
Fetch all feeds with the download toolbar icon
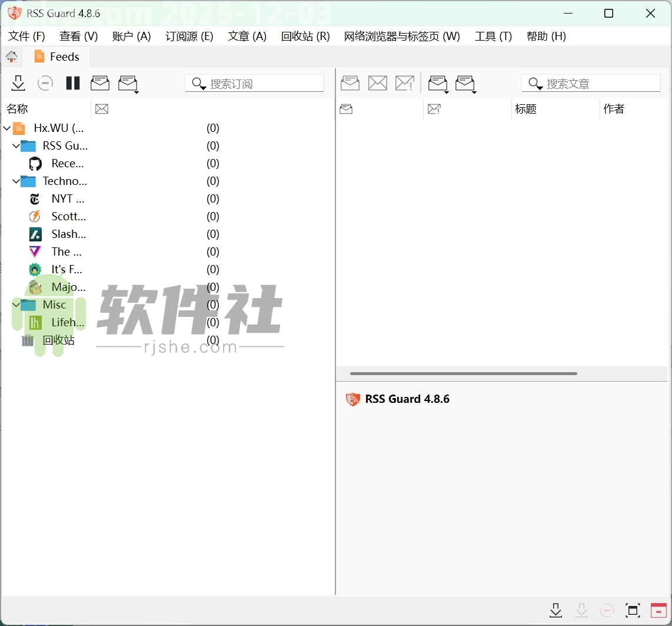point(18,83)
